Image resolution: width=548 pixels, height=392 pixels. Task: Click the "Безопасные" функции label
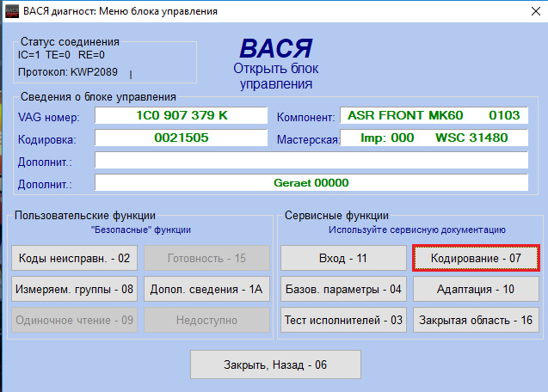click(141, 230)
